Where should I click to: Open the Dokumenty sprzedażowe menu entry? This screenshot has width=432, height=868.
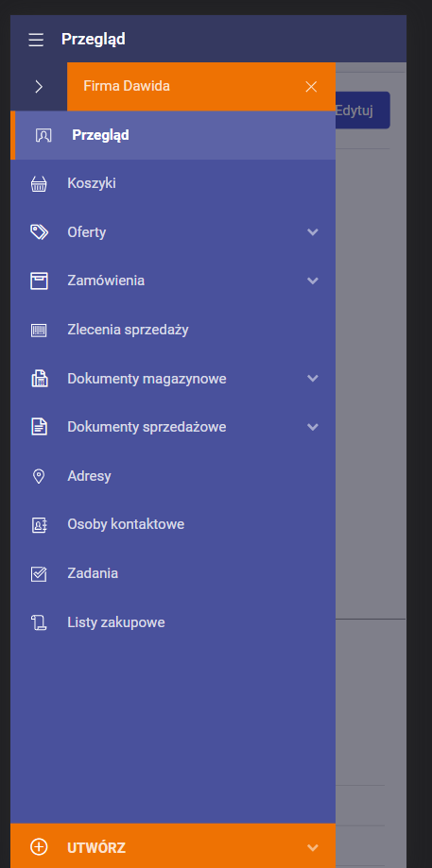tap(173, 427)
